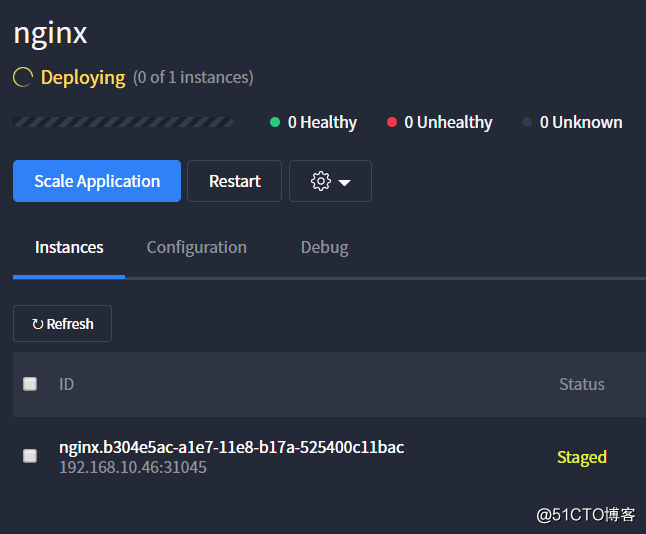Screen dimensions: 646x534
Task: Restart the nginx application
Action: click(x=234, y=181)
